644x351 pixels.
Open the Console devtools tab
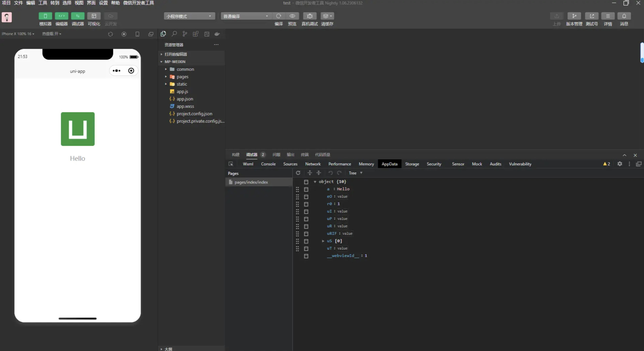click(268, 164)
